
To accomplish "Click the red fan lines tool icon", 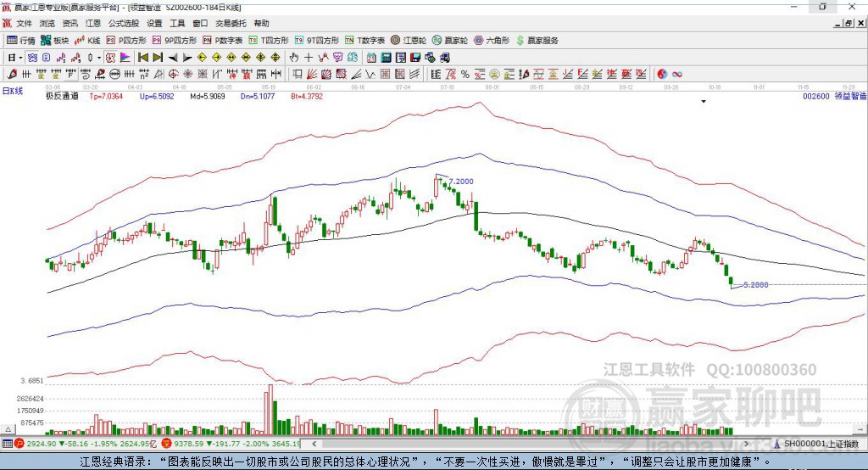I will [312, 75].
